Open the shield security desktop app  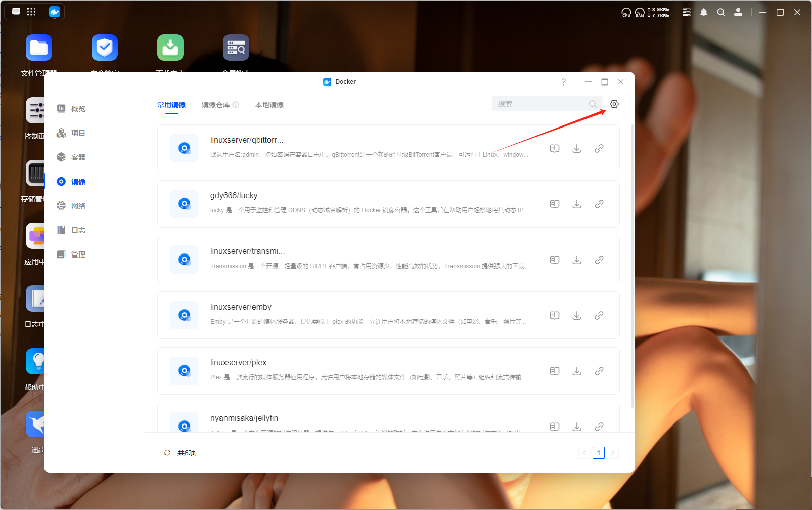pyautogui.click(x=105, y=48)
